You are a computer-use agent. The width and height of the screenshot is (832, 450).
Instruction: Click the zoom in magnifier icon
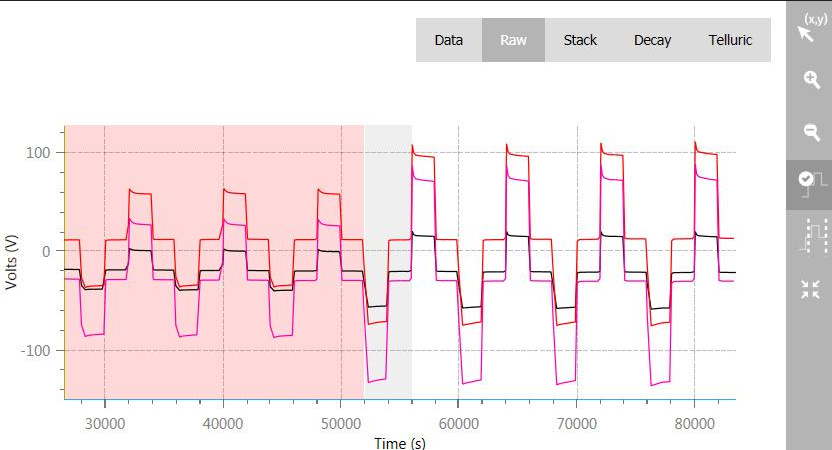[808, 81]
